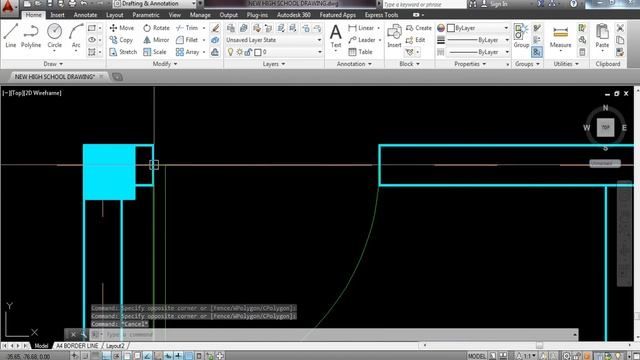Click the Linear dimension tool

coord(361,28)
